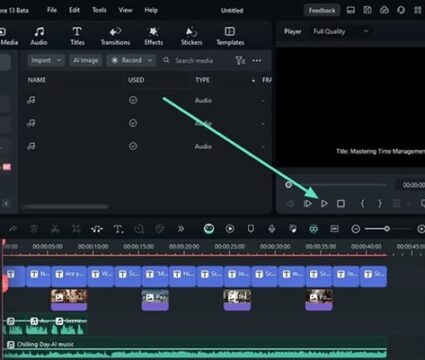The image size is (425, 360).
Task: Open the Transitions panel
Action: [115, 36]
